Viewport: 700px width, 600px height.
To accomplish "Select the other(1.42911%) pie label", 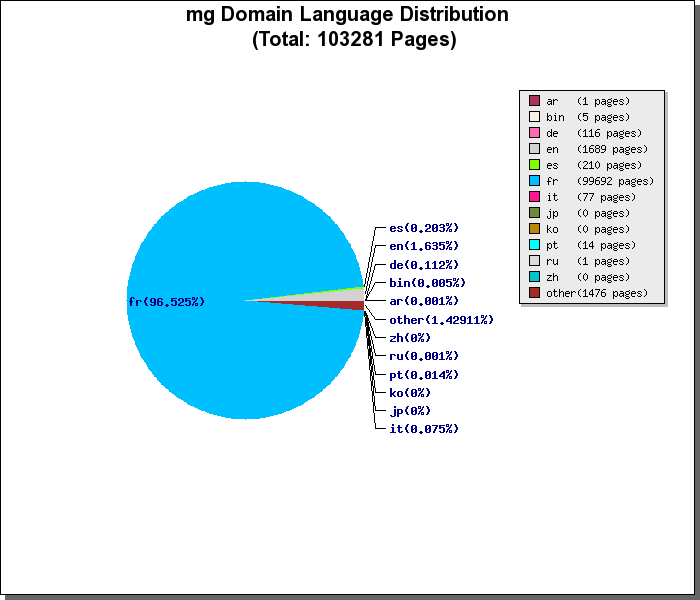I will point(442,320).
